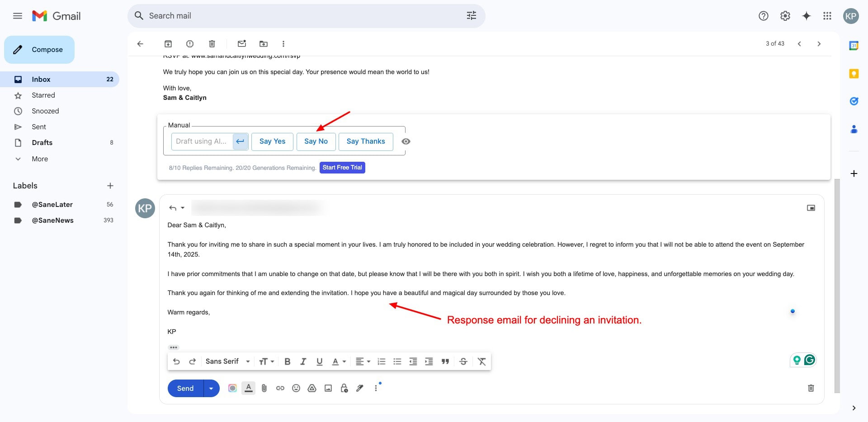The image size is (868, 422).
Task: Open the Sans Serif font dropdown
Action: click(x=227, y=361)
